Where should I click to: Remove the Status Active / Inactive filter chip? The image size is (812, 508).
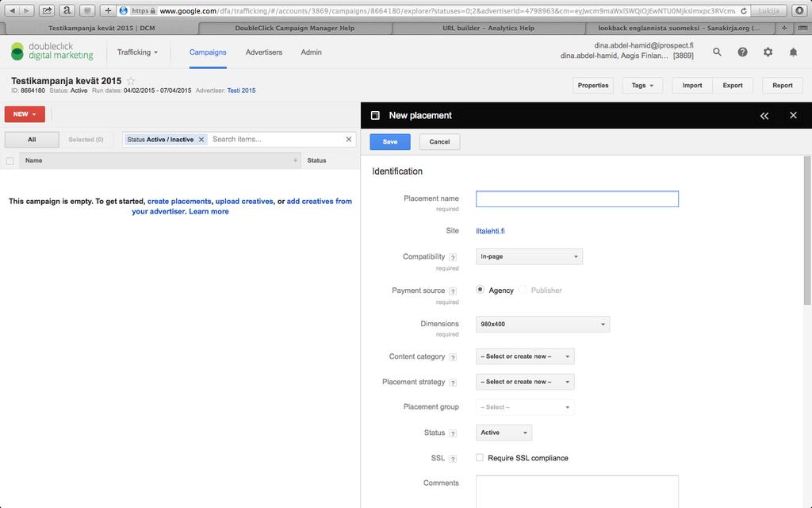[201, 140]
